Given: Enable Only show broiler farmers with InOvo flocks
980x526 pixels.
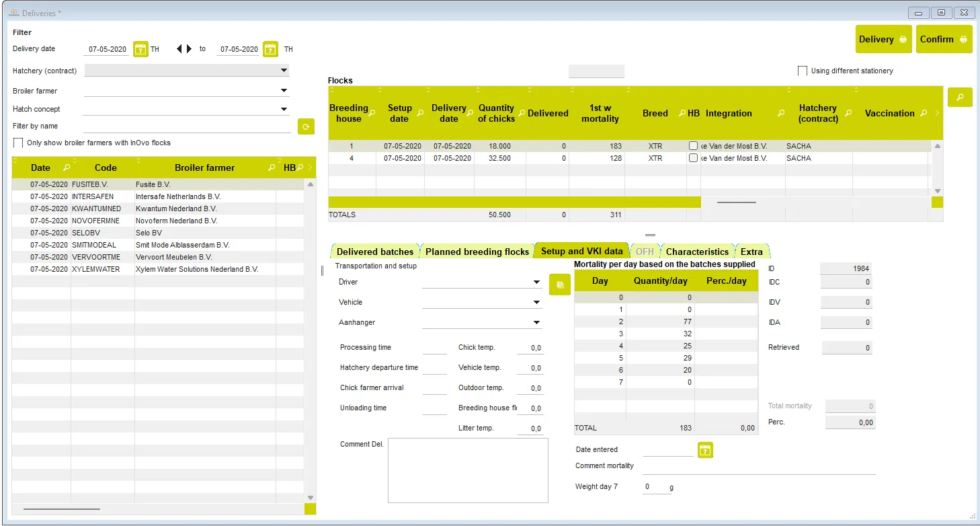Looking at the screenshot, I should coord(18,143).
